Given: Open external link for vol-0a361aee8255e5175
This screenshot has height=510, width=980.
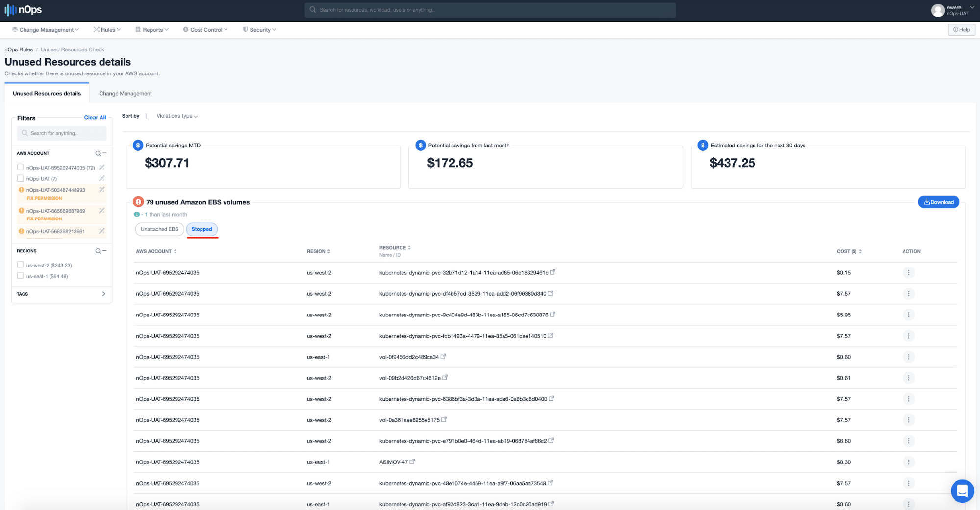Looking at the screenshot, I should 444,419.
